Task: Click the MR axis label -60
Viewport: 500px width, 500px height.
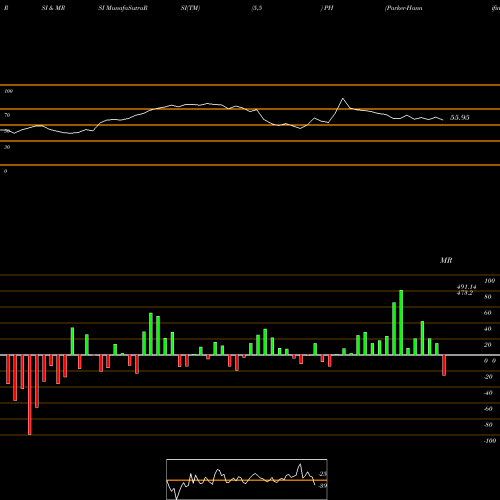Action: [488, 409]
